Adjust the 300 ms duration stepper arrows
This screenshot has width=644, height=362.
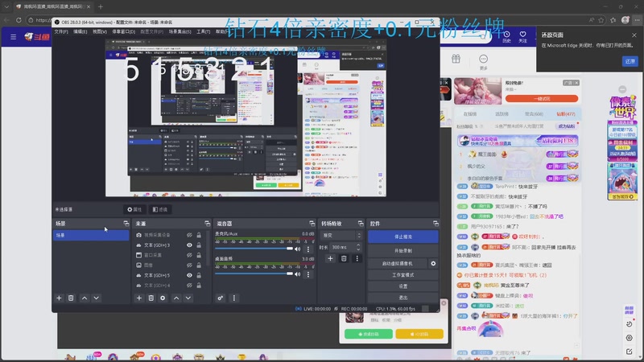coord(358,247)
